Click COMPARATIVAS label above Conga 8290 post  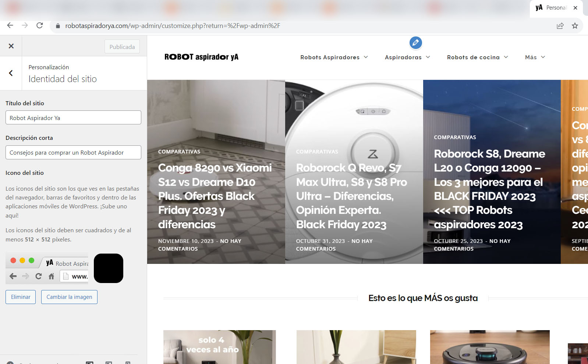click(179, 152)
